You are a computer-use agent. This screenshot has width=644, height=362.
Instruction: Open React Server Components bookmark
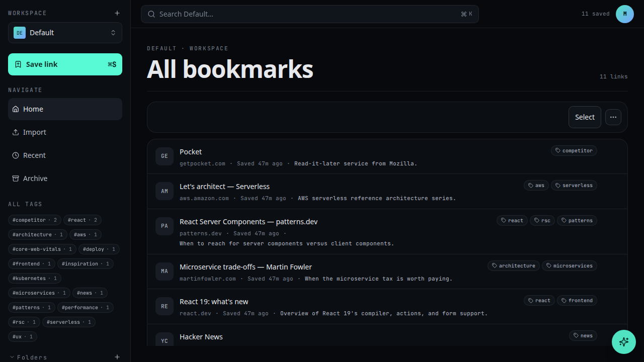tap(249, 222)
